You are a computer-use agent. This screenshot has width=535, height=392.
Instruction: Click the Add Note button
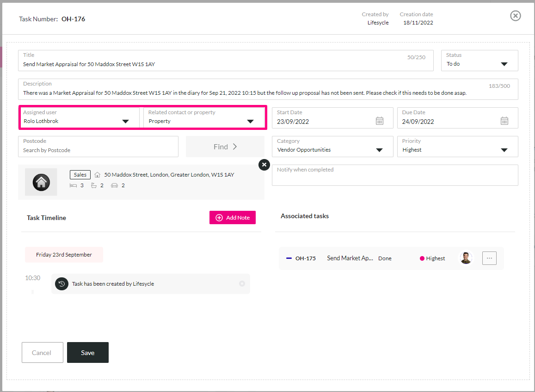pyautogui.click(x=232, y=218)
